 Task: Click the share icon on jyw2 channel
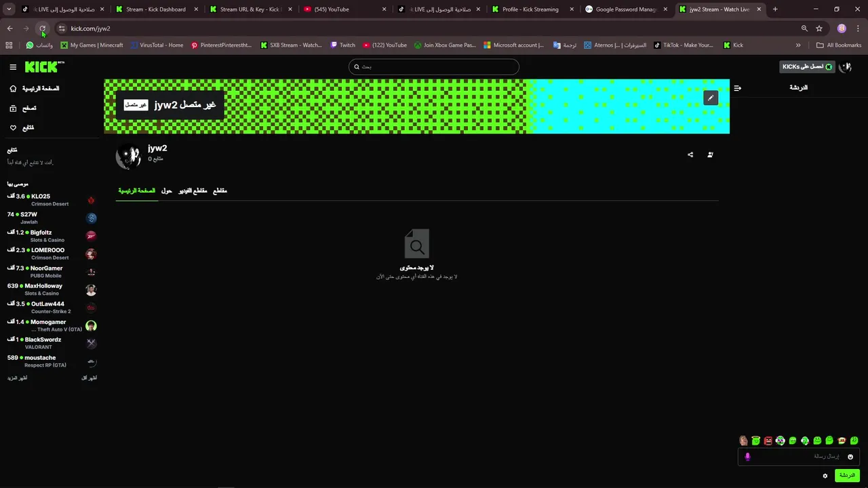[x=690, y=155]
